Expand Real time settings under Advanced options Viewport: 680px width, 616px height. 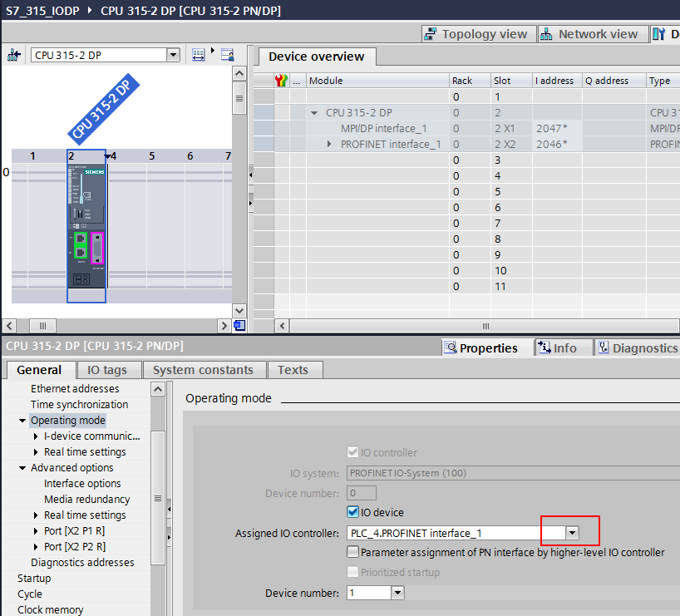tap(36, 515)
